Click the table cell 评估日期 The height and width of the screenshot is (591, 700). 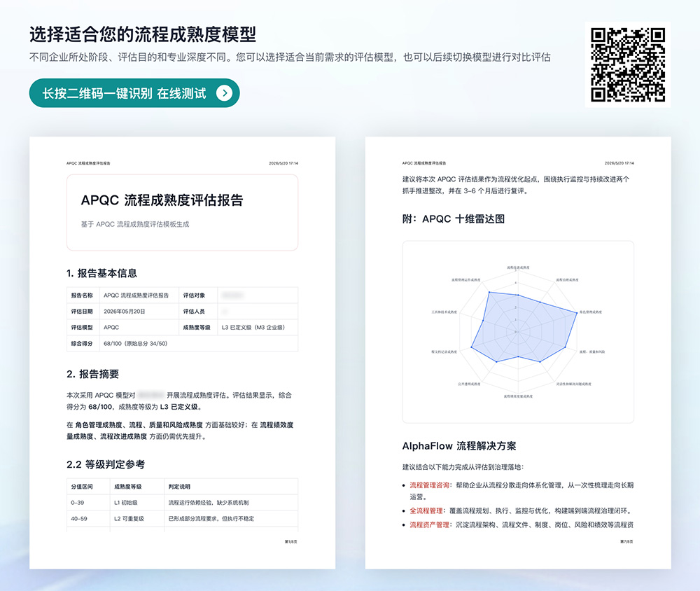(x=83, y=312)
